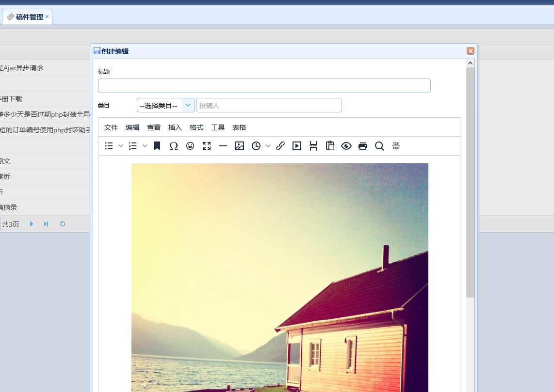Click the insert media icon
This screenshot has height=392, width=554.
(297, 146)
